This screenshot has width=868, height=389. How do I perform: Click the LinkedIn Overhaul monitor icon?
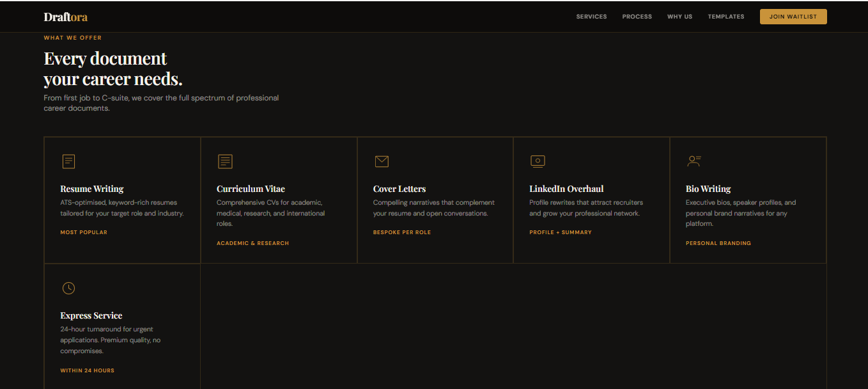click(x=538, y=161)
